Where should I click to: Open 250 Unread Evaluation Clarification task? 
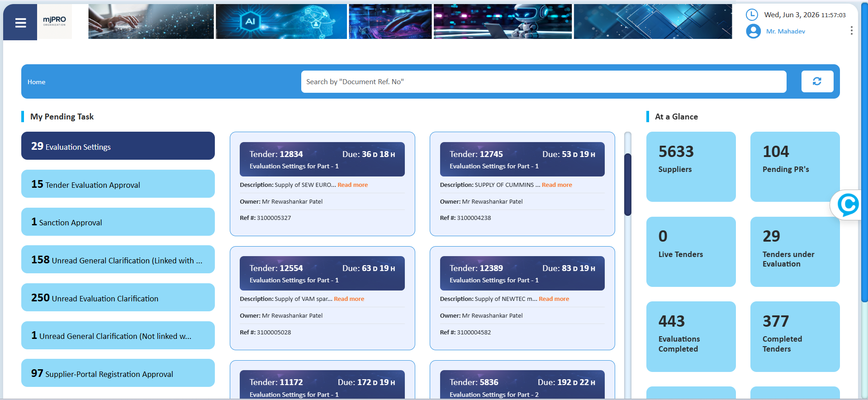coord(118,297)
